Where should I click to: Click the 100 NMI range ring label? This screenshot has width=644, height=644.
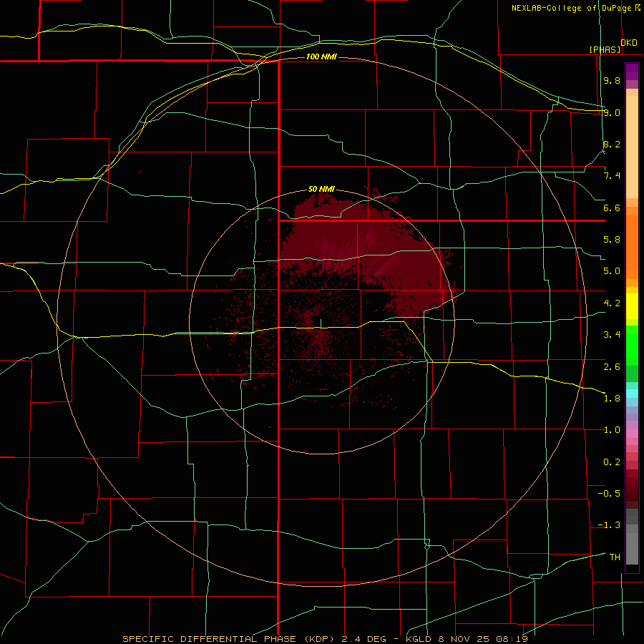321,57
